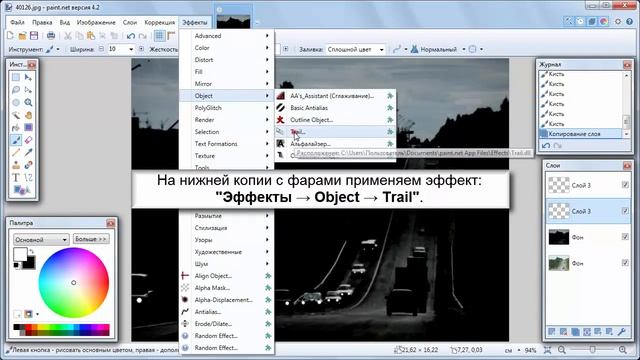Select the Color Picker eyedropper tool
Image resolution: width=640 pixels, height=360 pixels.
coord(28,153)
